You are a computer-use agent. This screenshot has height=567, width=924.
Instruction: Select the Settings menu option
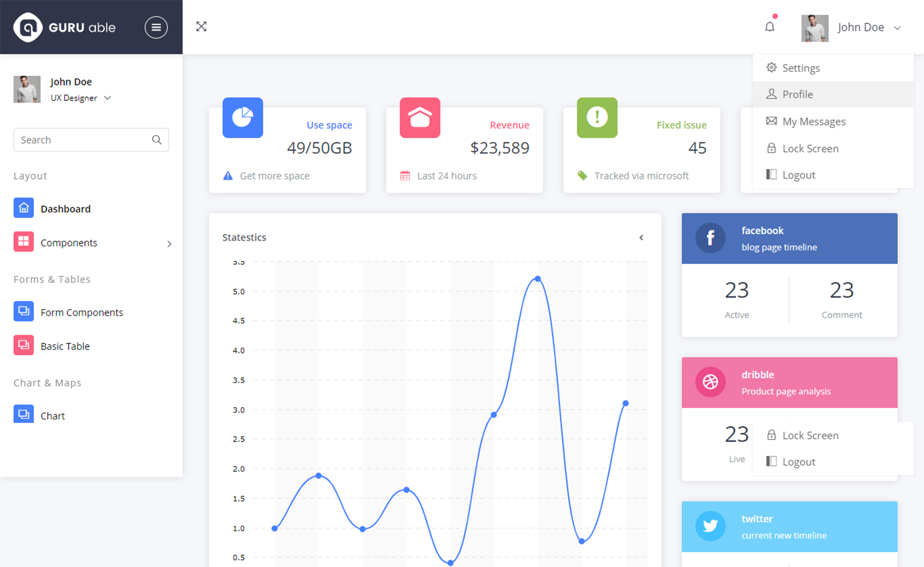[801, 67]
